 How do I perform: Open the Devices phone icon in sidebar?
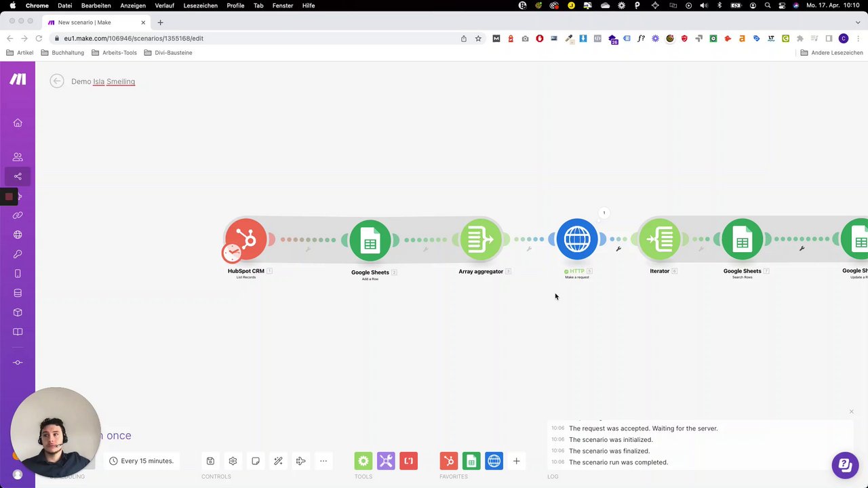pyautogui.click(x=18, y=274)
